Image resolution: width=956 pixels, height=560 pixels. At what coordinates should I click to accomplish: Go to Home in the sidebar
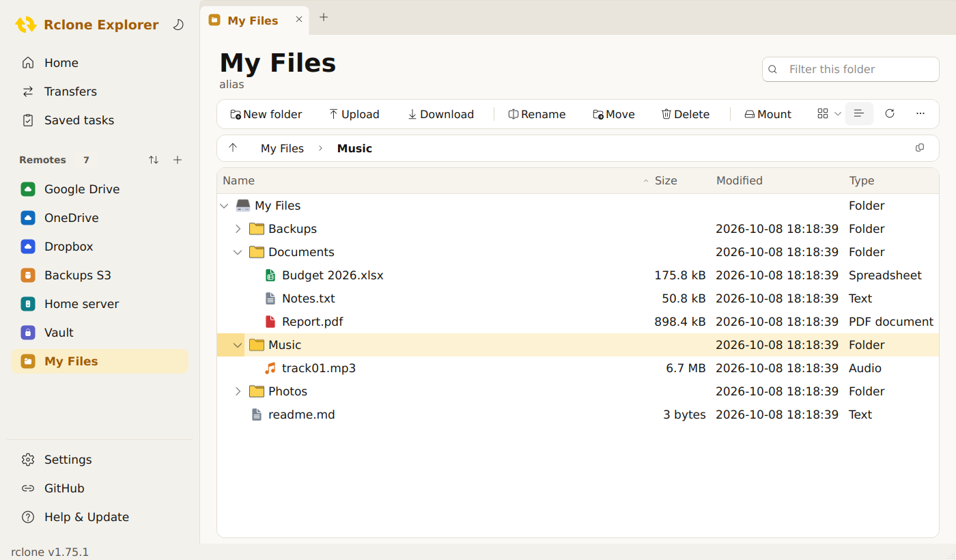tap(100, 63)
